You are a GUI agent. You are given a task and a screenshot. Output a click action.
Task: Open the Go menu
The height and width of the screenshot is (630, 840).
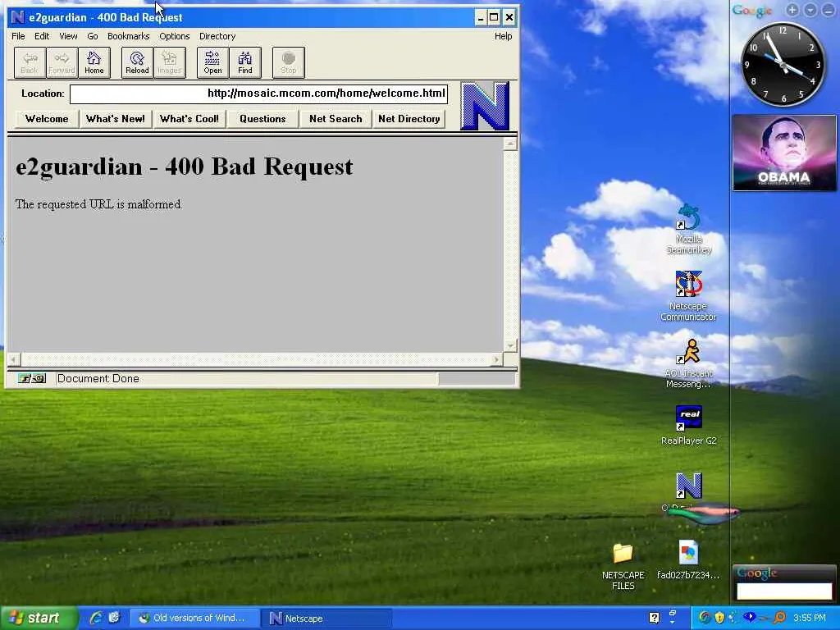click(93, 36)
